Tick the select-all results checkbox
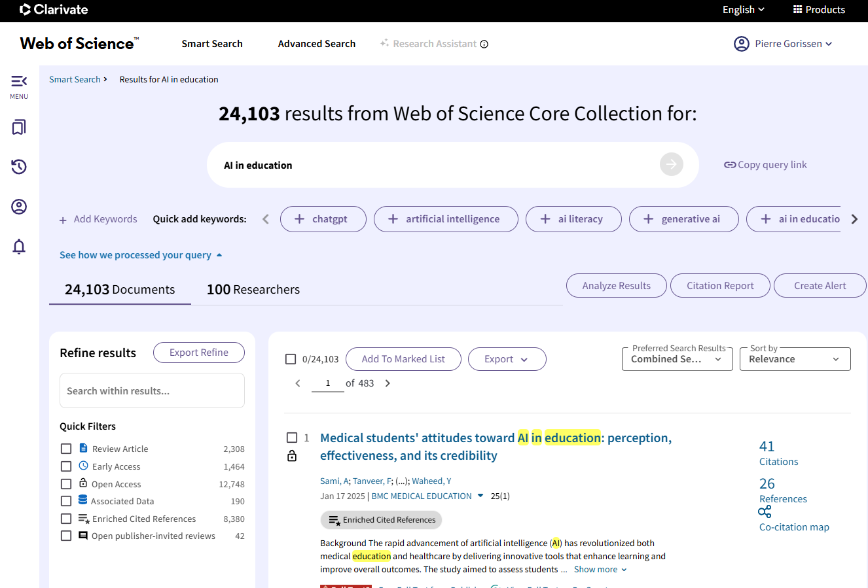 [291, 359]
